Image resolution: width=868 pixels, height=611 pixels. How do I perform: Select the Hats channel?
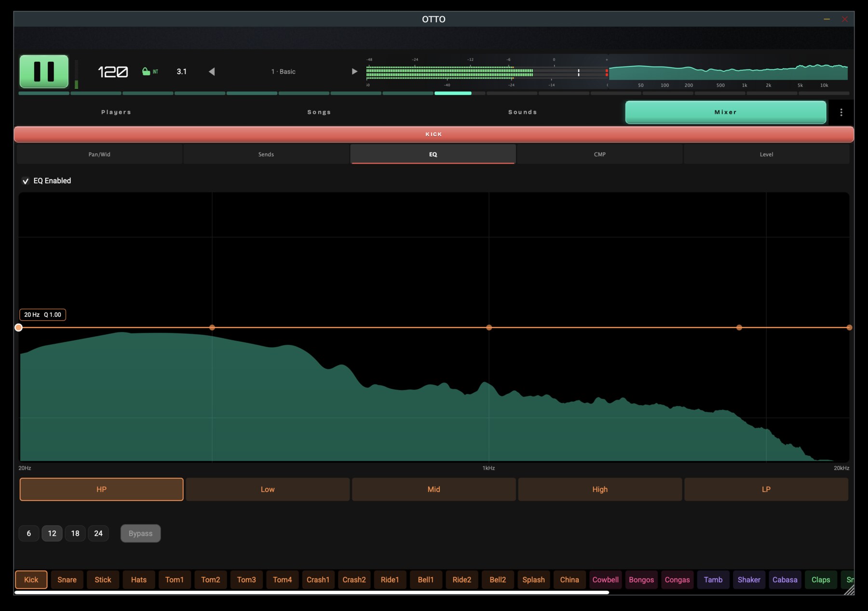click(x=139, y=580)
